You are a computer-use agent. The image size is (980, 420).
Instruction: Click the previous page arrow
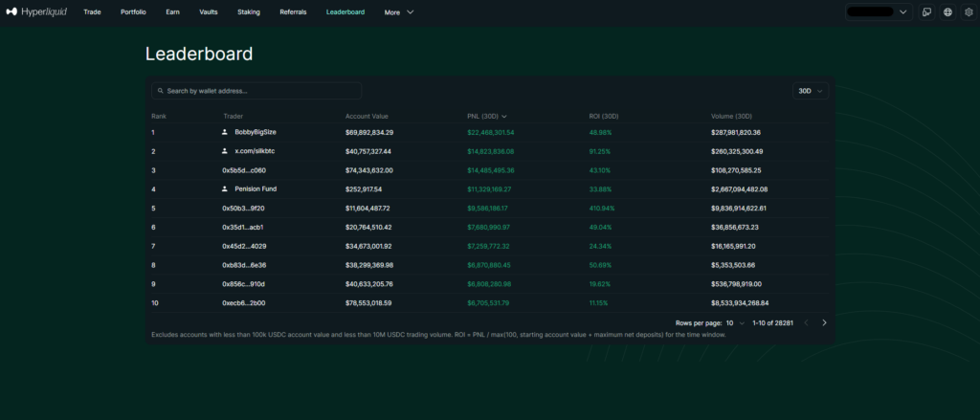[x=805, y=323]
